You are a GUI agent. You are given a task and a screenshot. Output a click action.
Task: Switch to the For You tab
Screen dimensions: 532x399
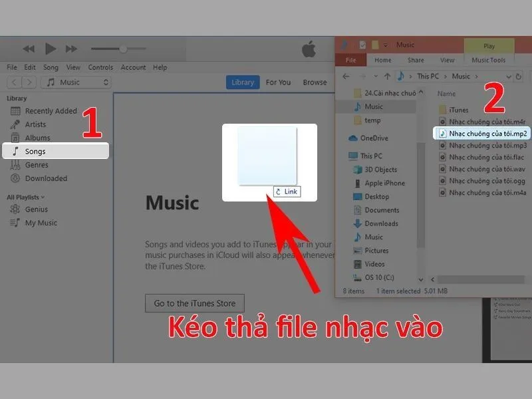coord(278,82)
